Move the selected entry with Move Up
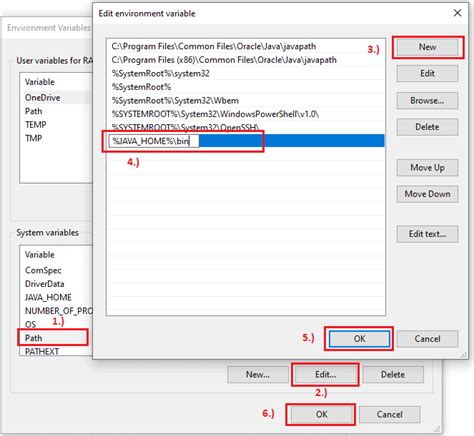 [x=427, y=167]
